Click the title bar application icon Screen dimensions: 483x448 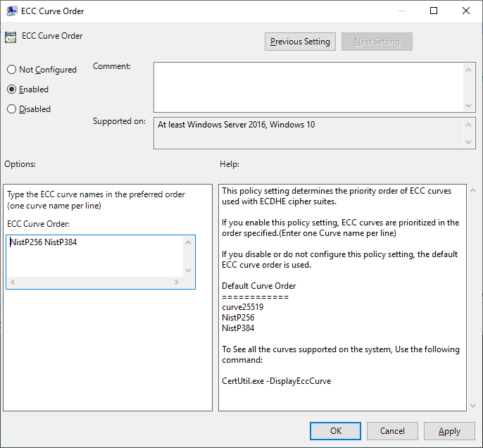click(x=12, y=11)
